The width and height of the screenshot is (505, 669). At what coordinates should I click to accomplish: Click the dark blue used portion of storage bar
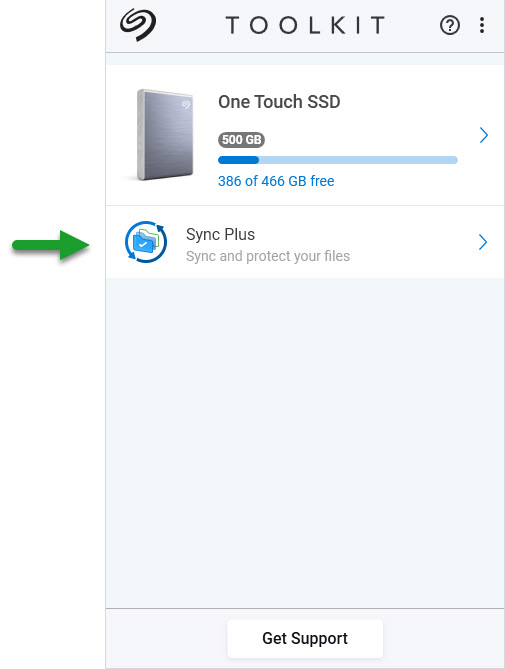point(238,160)
